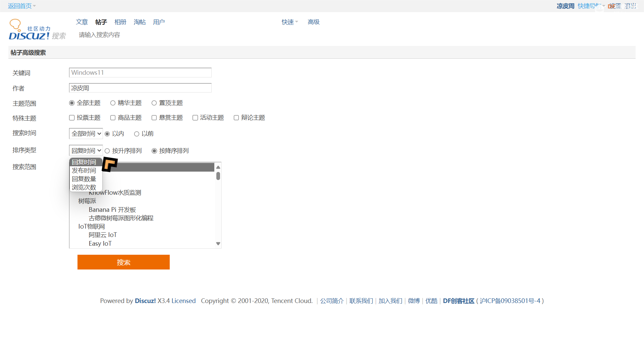Click the 作者 field containing 凉皮周
Image resolution: width=644 pixels, height=362 pixels.
point(140,88)
